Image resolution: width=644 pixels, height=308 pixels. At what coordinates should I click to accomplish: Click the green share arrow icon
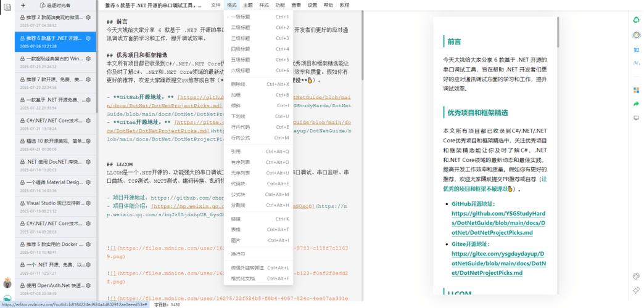[x=636, y=103]
